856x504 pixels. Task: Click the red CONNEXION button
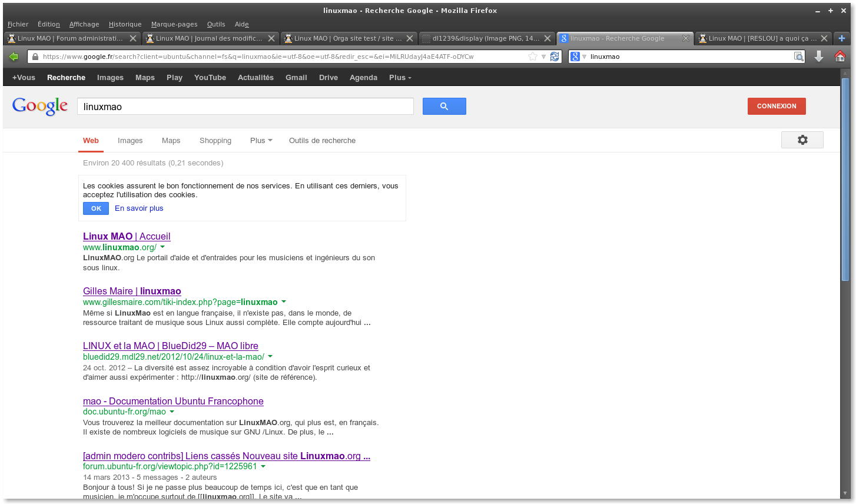point(777,106)
